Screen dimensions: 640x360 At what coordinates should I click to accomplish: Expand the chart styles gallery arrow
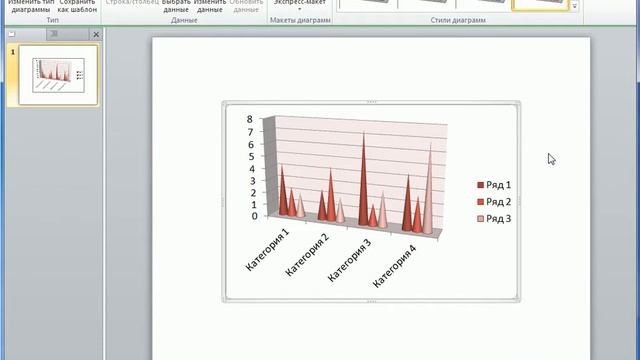tap(574, 6)
